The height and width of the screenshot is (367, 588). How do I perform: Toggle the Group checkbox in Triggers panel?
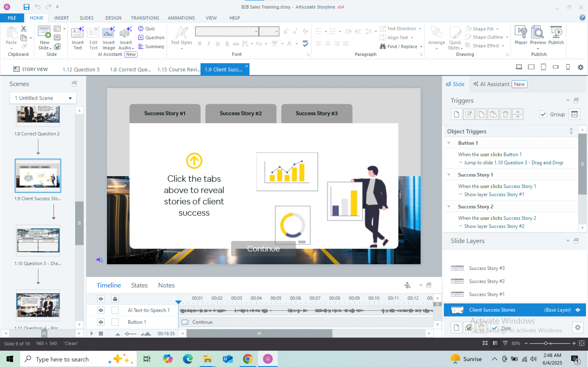[543, 114]
